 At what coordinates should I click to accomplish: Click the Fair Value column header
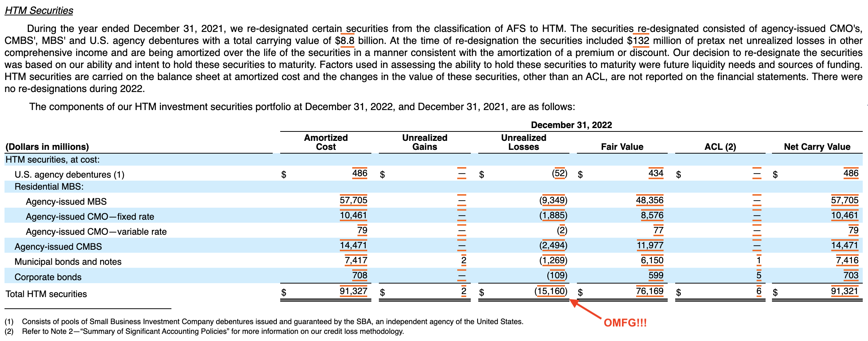622,147
